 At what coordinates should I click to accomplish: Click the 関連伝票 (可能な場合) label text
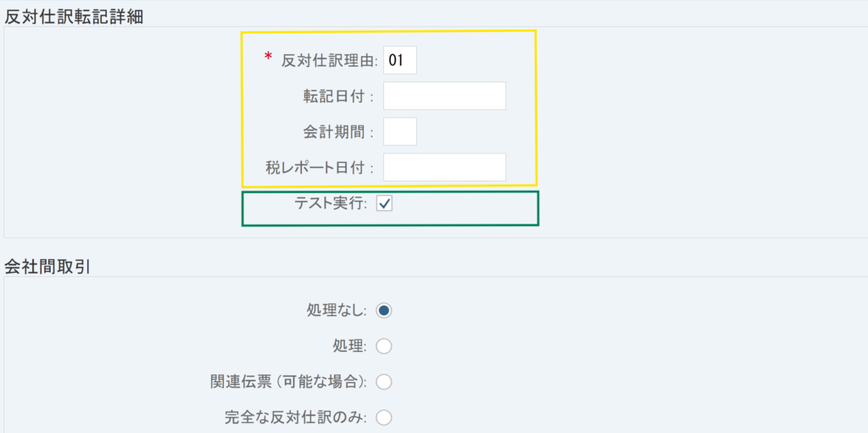pos(287,381)
